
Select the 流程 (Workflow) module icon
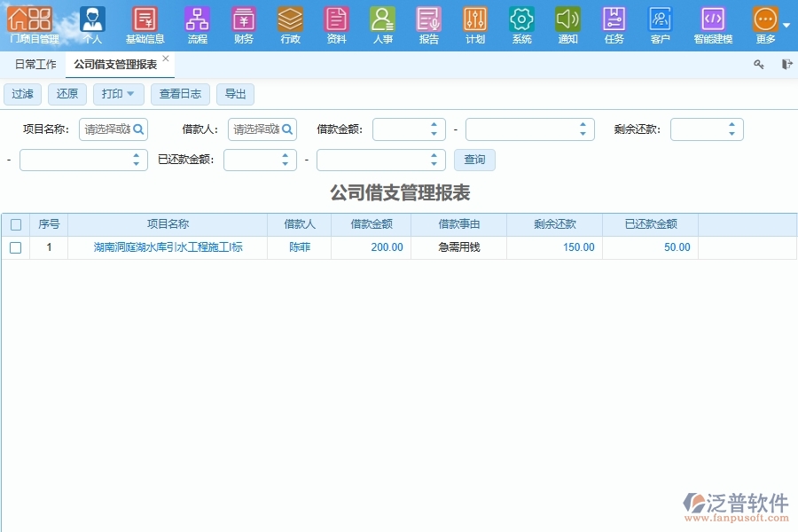pos(197,20)
